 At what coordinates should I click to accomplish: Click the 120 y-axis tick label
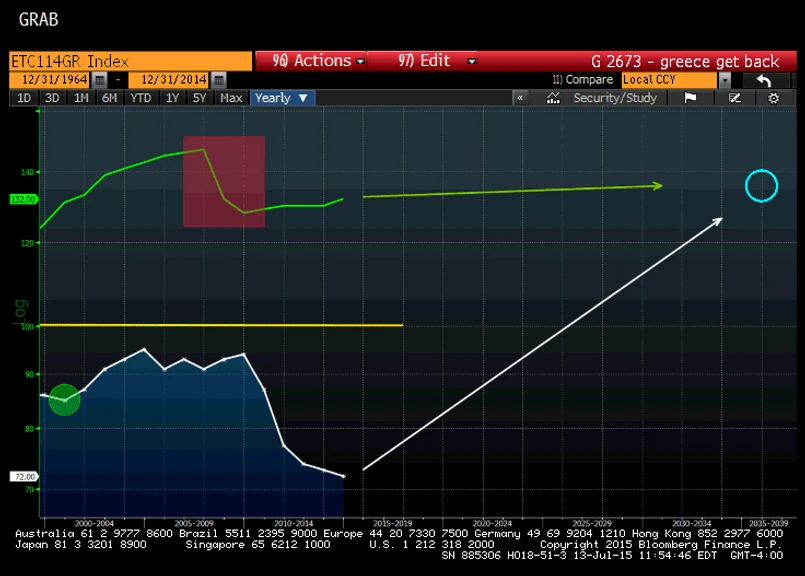click(27, 243)
